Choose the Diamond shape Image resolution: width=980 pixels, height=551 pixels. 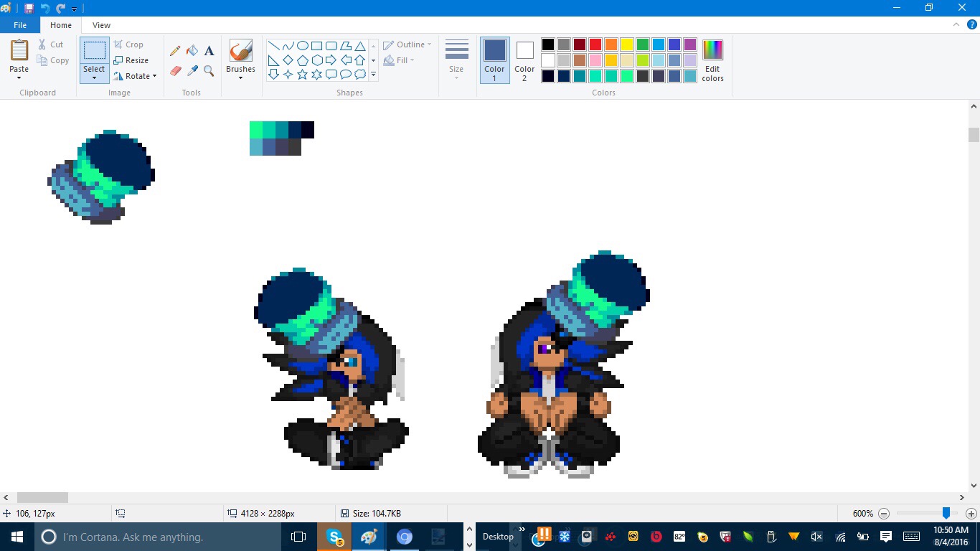(x=288, y=60)
